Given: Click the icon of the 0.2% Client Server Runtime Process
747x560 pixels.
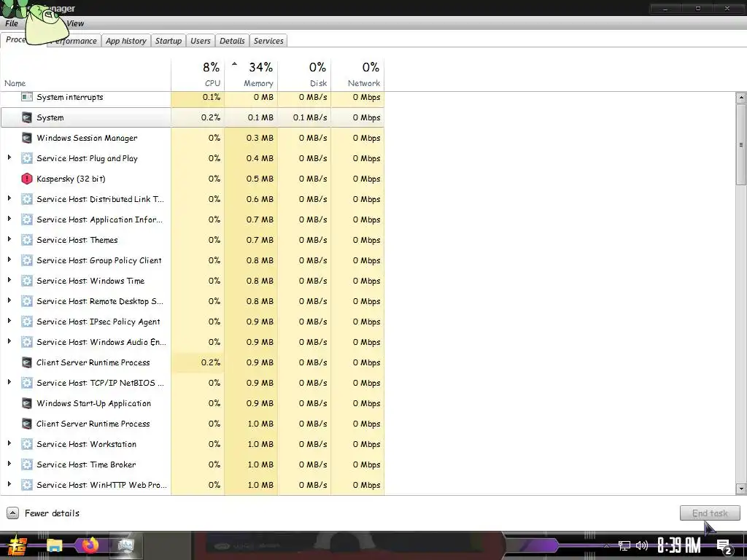Looking at the screenshot, I should (x=27, y=363).
